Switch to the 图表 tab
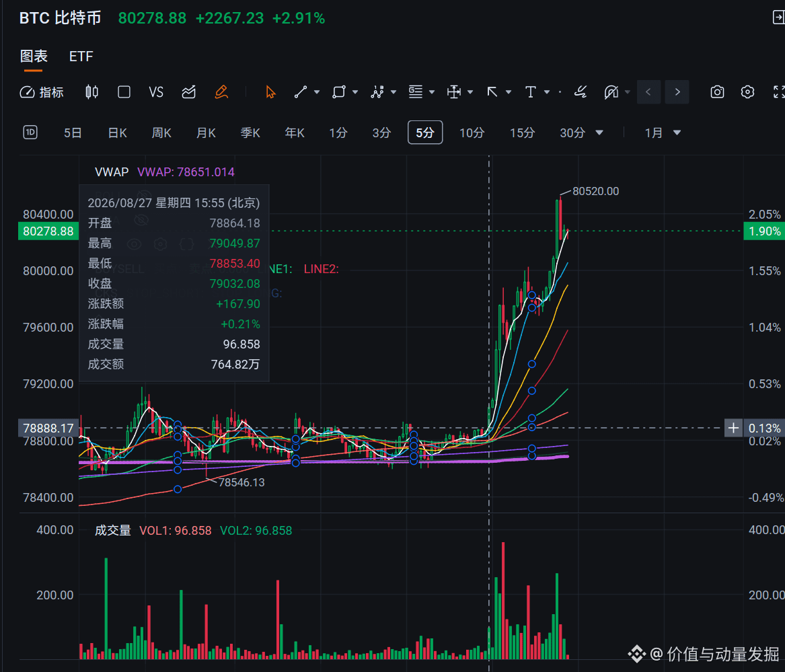This screenshot has height=672, width=785. pyautogui.click(x=34, y=56)
